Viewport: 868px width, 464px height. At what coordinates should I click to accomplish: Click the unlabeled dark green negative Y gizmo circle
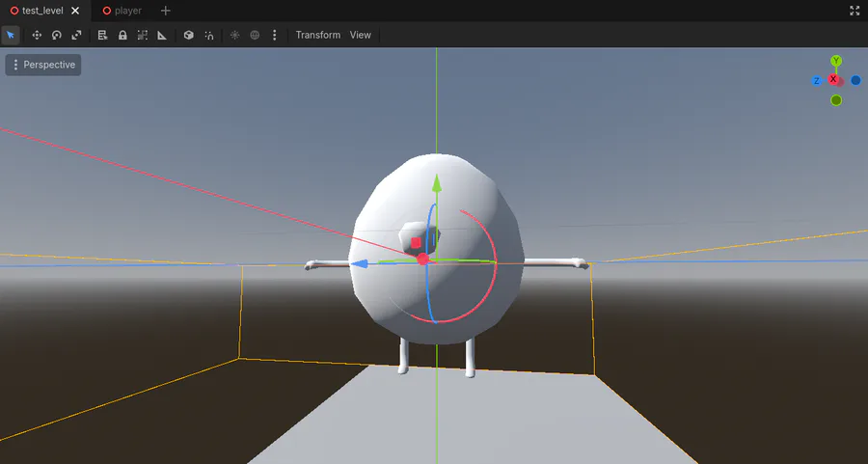(x=836, y=100)
